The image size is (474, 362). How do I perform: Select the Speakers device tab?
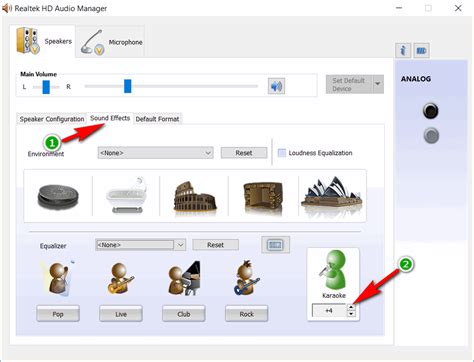43,41
